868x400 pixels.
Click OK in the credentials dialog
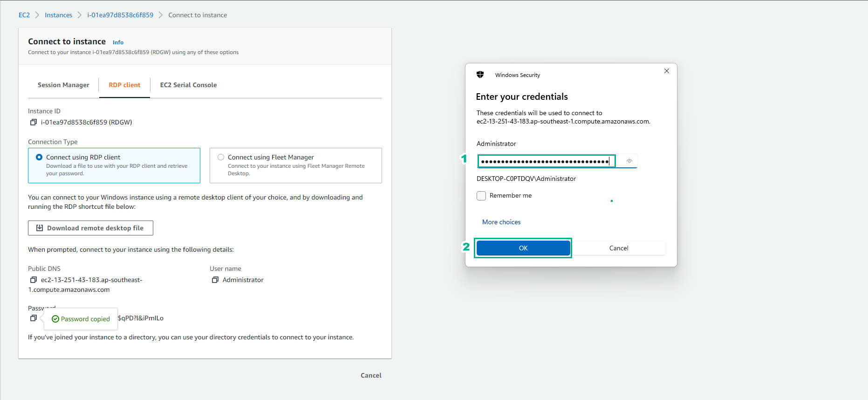(523, 248)
